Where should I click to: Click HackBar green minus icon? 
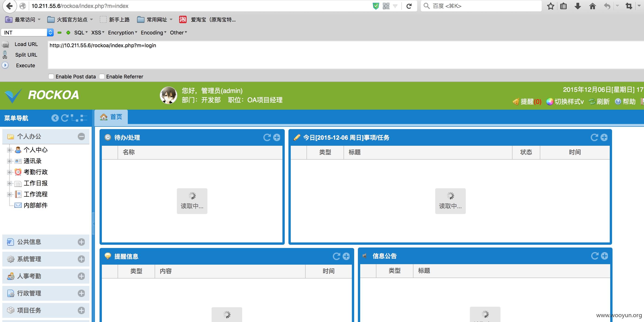point(59,32)
